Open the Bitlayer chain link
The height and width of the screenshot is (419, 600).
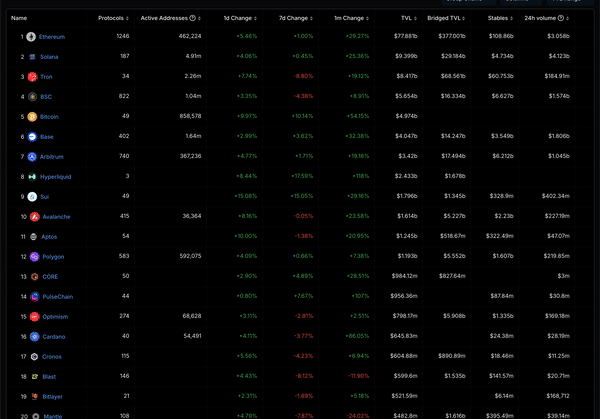pyautogui.click(x=52, y=396)
